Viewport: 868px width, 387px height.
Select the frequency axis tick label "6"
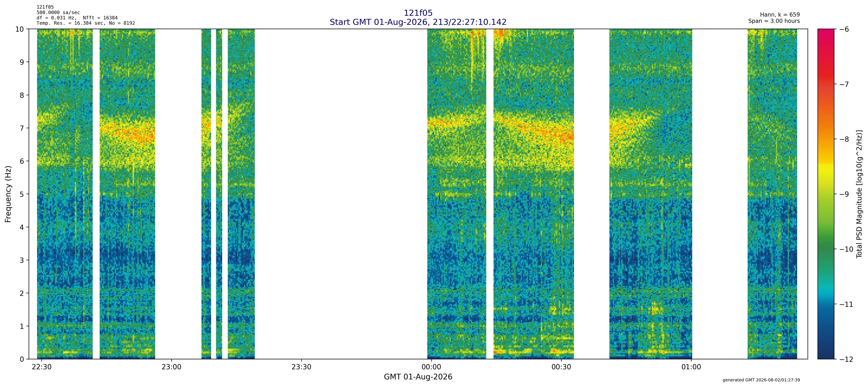(22, 162)
